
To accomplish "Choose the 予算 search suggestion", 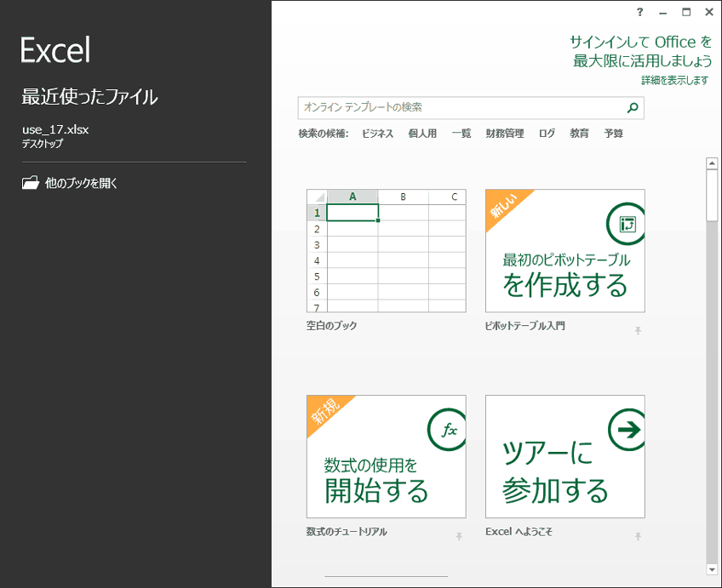I will point(613,134).
